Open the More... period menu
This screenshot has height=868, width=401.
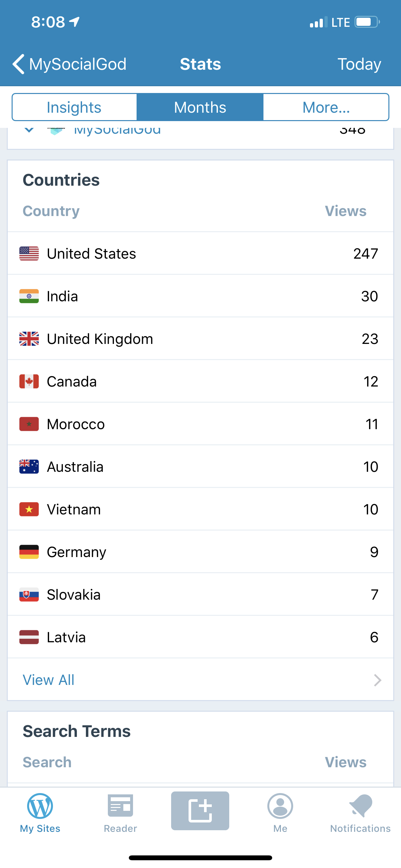326,107
